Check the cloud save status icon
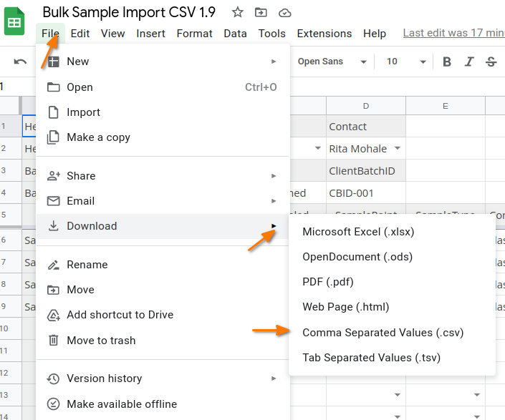The image size is (505, 420). tap(284, 12)
